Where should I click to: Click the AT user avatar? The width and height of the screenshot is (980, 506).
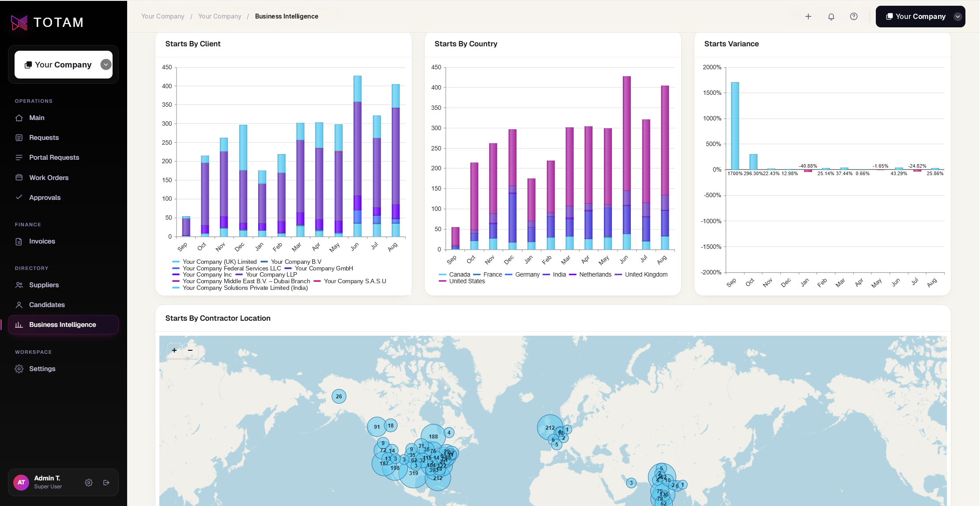click(21, 483)
